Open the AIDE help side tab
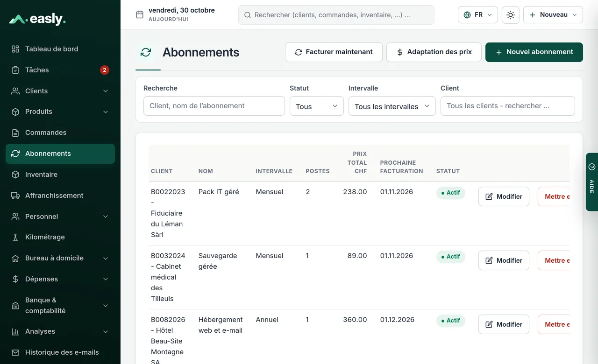 point(592,182)
